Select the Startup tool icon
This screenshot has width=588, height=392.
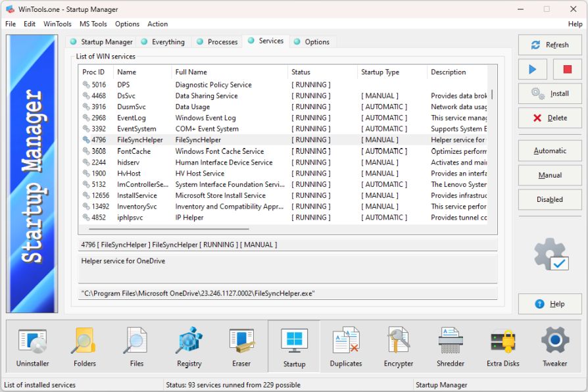(x=294, y=347)
